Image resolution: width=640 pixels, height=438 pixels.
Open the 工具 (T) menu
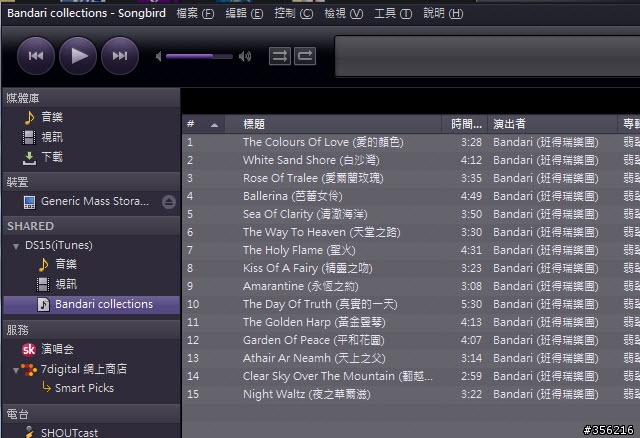393,13
